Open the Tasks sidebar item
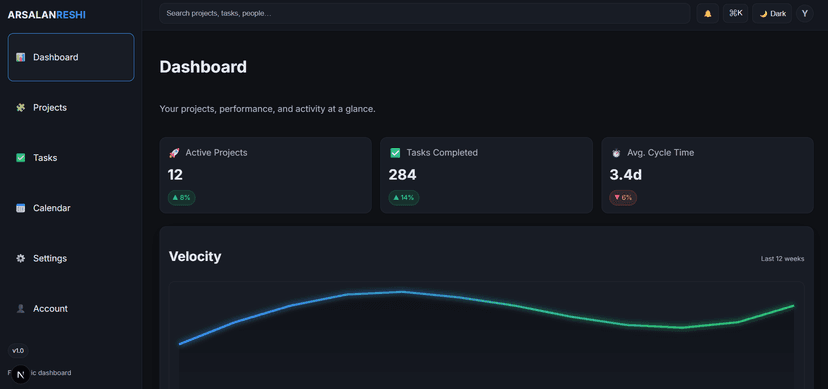The height and width of the screenshot is (389, 828). point(71,158)
